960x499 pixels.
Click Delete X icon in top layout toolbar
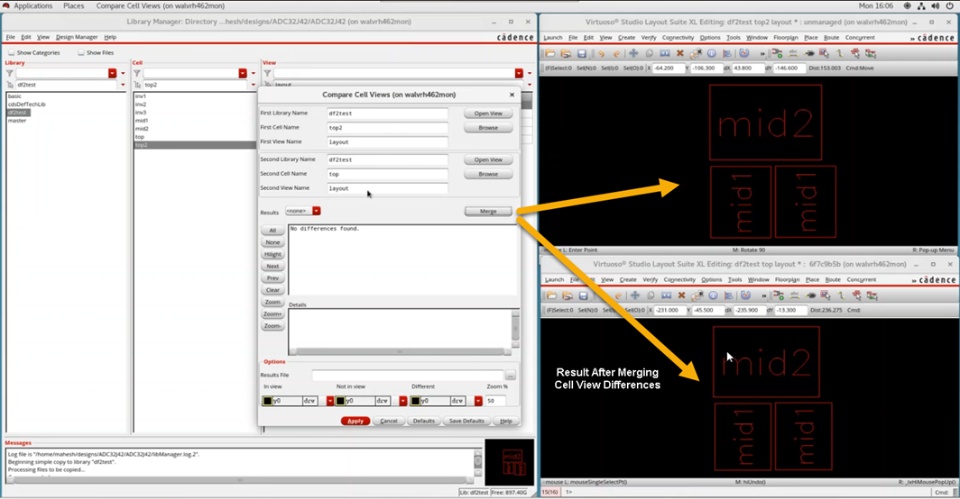(681, 295)
